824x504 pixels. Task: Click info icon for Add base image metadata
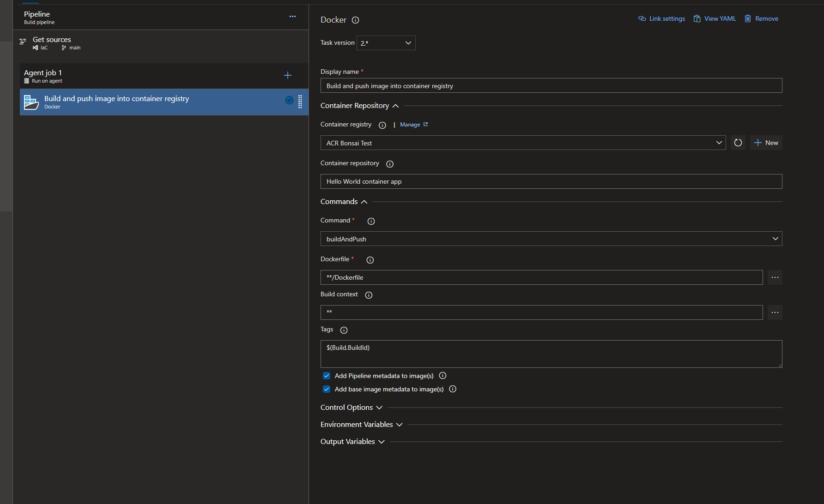[453, 389]
